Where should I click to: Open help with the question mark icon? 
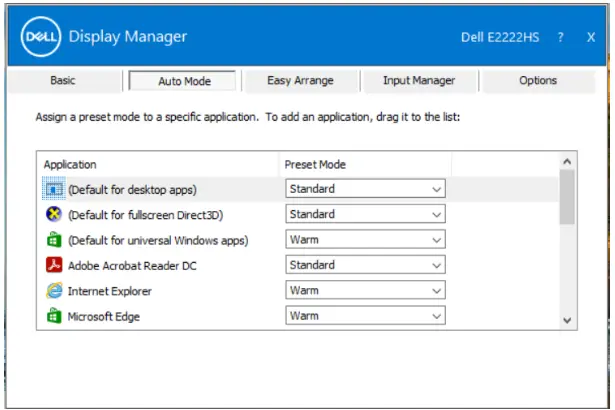[560, 37]
